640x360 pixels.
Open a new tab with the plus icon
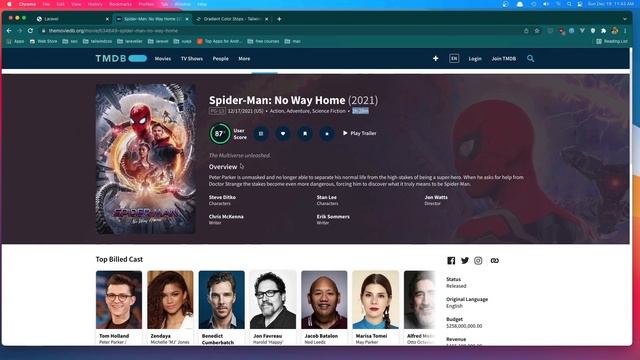[279, 19]
